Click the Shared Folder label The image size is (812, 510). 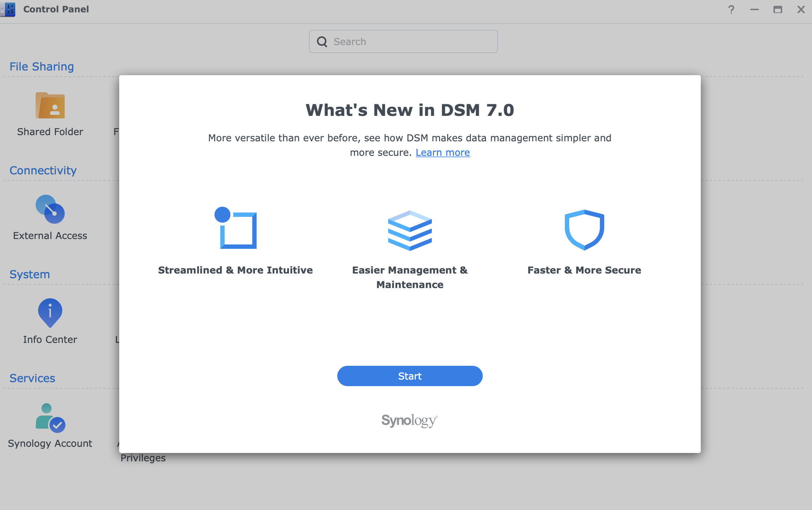[x=50, y=131]
